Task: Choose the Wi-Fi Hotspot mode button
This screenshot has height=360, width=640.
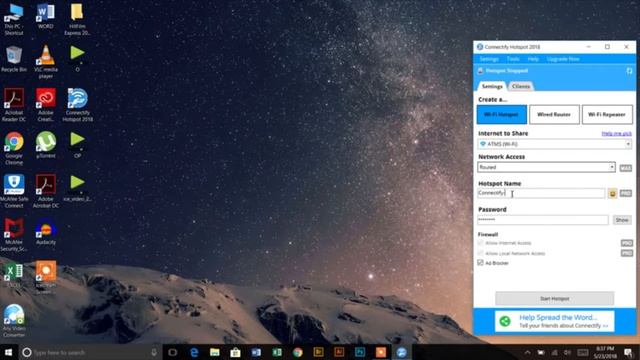Action: [x=502, y=114]
